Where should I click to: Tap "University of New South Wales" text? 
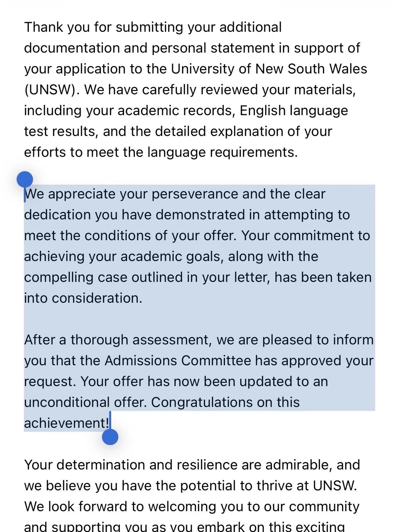pos(269,69)
